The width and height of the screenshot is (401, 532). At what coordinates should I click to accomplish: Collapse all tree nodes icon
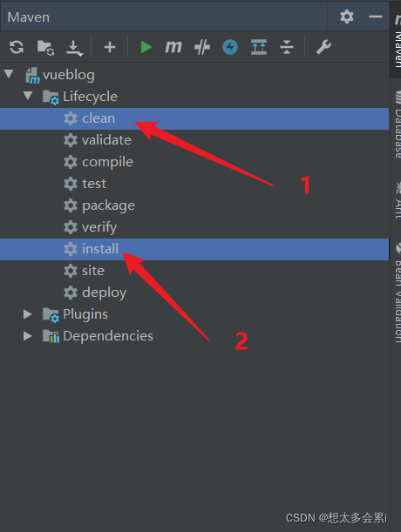point(287,47)
